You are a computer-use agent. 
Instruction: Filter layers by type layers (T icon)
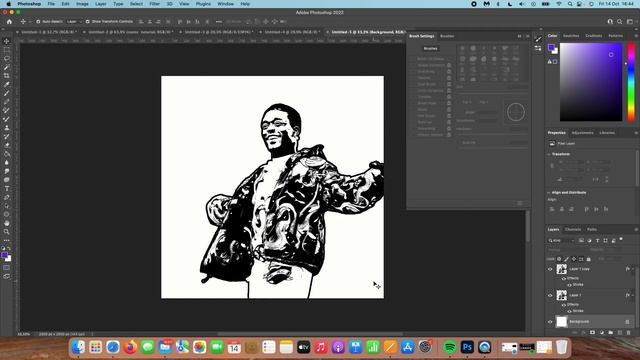point(598,240)
